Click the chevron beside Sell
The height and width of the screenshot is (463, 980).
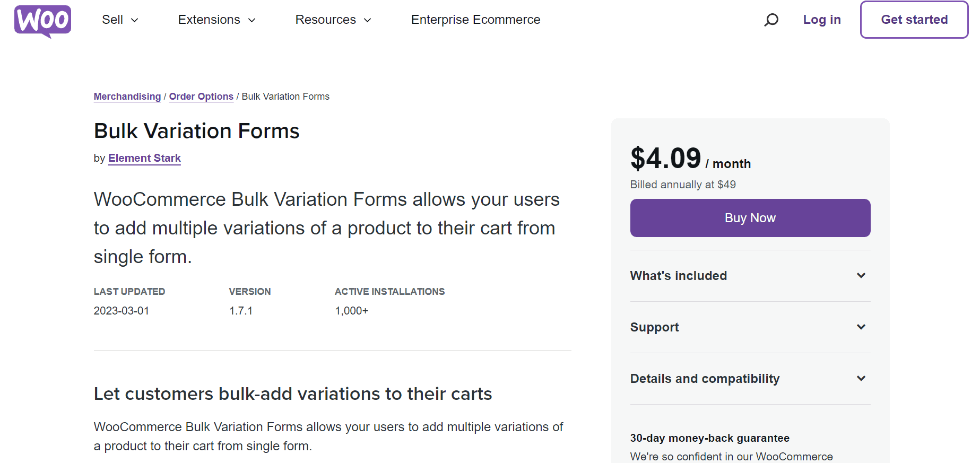click(135, 20)
